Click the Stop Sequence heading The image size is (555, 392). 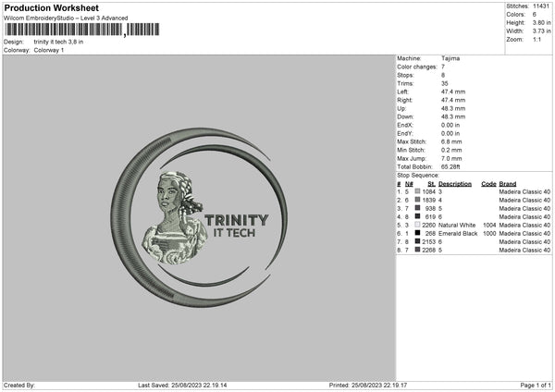tap(418, 175)
